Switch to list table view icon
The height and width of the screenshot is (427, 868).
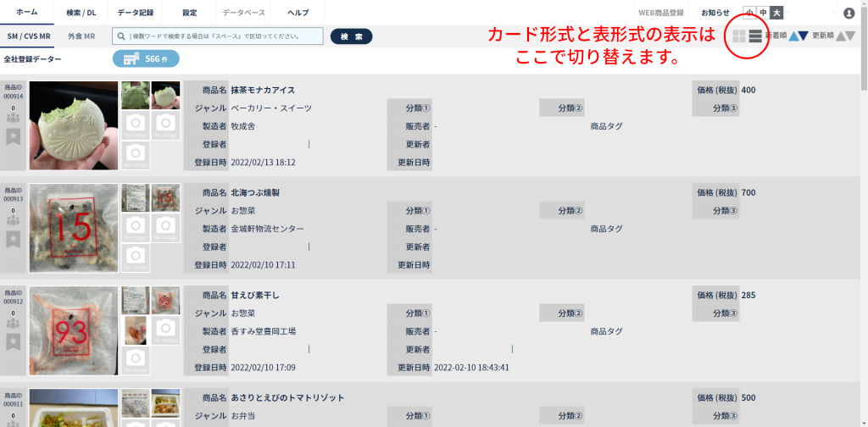tap(755, 36)
